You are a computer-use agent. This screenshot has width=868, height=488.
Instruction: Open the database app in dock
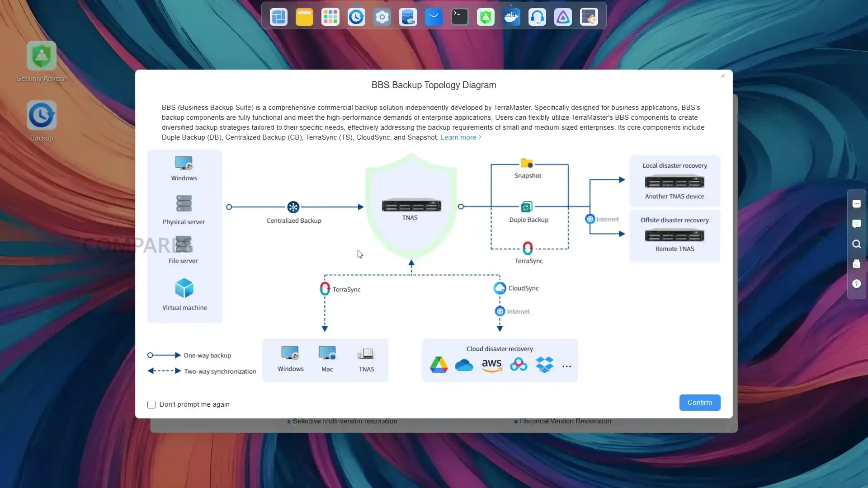408,17
